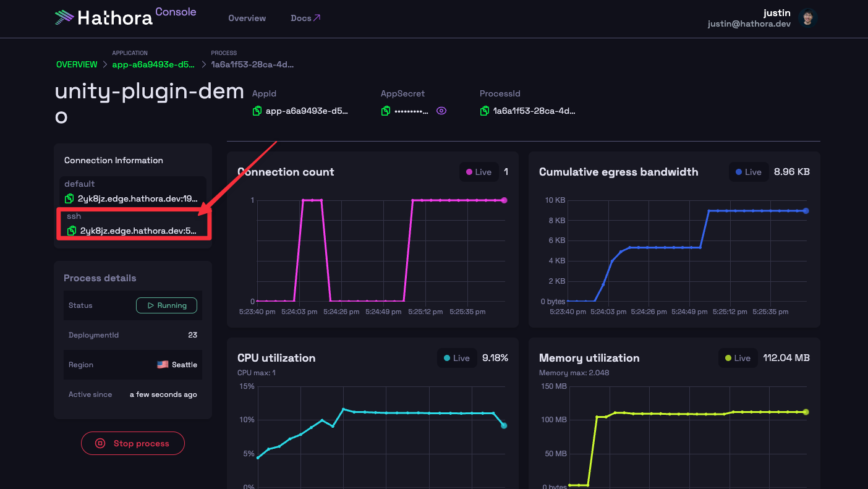
Task: Go to OVERVIEW breadcrumb
Action: (77, 64)
